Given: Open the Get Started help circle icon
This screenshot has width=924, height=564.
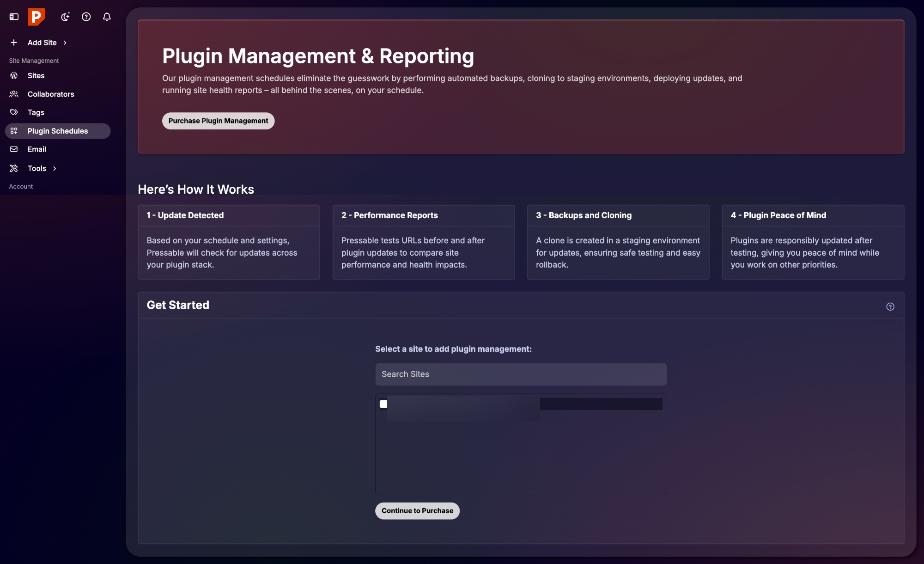Looking at the screenshot, I should click(890, 306).
